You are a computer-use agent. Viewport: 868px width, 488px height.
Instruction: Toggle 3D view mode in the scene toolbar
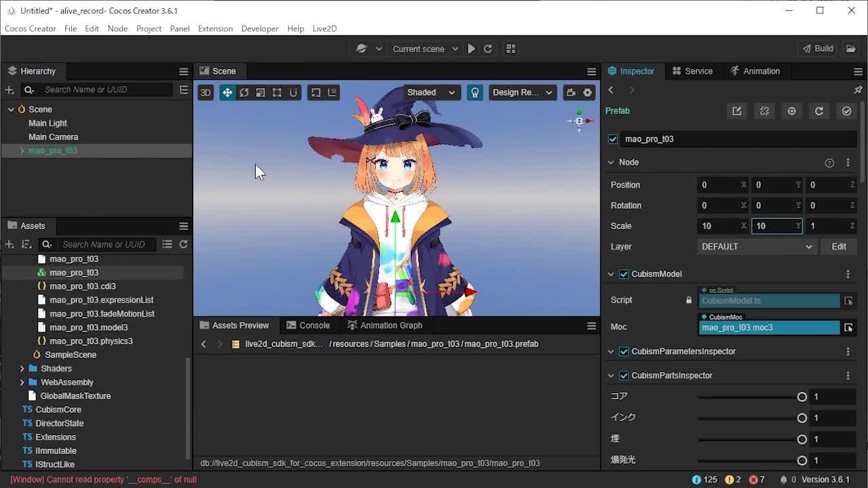point(205,92)
